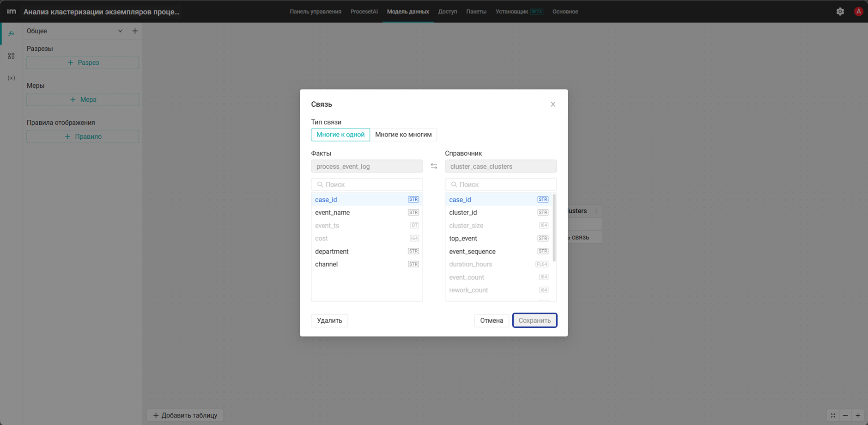The width and height of the screenshot is (868, 425).
Task: Open the settings gear icon
Action: click(840, 12)
